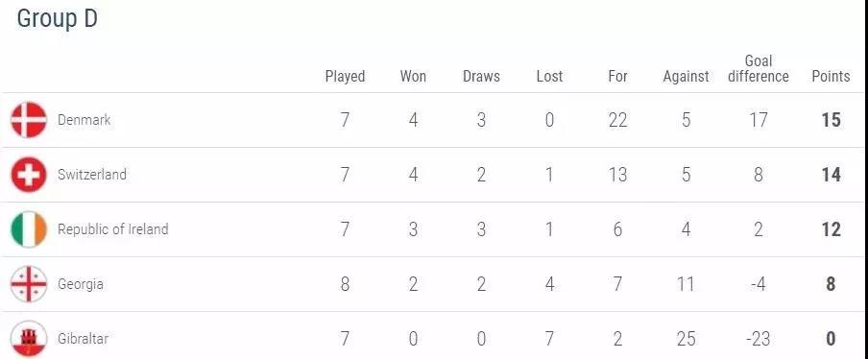Open the Republic of Ireland team link
The height and width of the screenshot is (359, 868).
[113, 229]
